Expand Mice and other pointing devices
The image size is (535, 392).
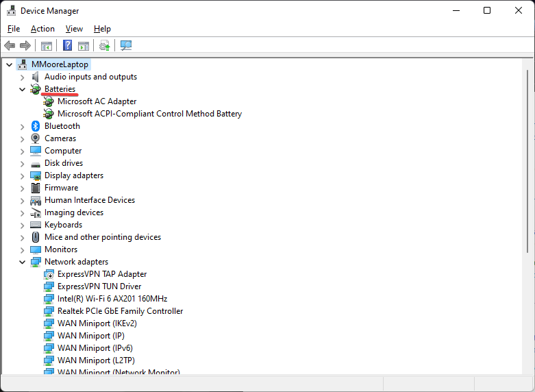pos(22,238)
